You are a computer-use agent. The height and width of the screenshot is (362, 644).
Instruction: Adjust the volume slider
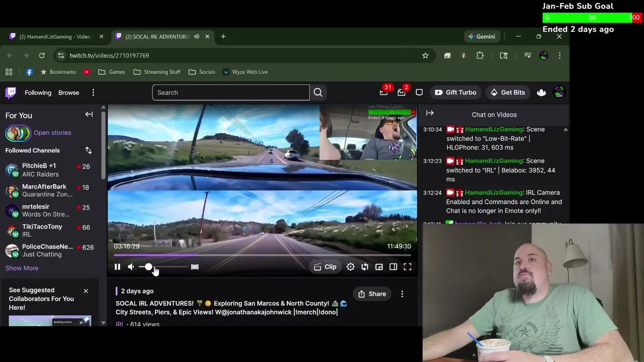pyautogui.click(x=163, y=267)
